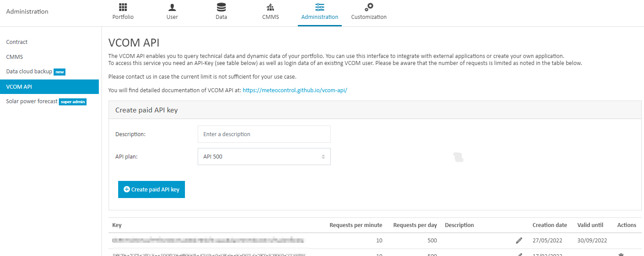
Task: Click the description input field
Action: click(264, 134)
